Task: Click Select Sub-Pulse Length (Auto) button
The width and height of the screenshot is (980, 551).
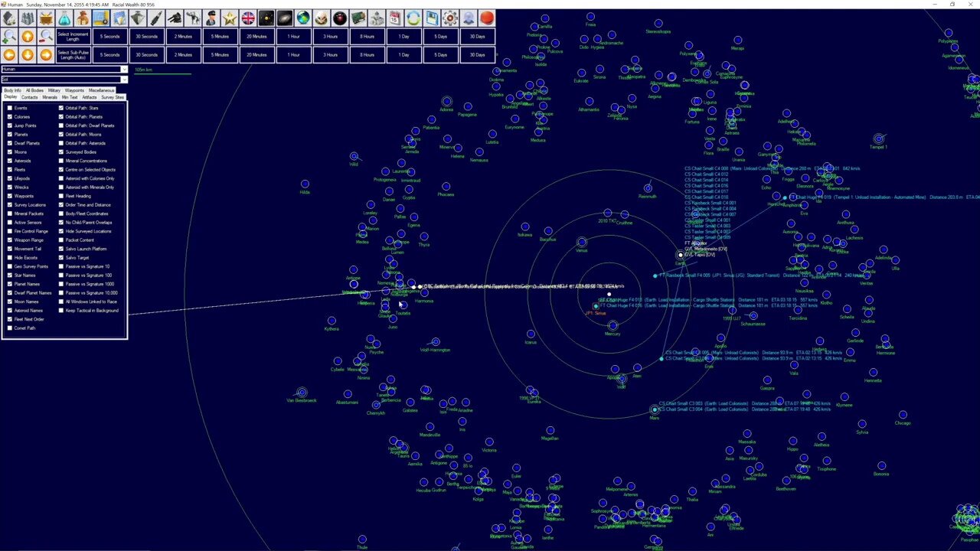Action: click(73, 54)
